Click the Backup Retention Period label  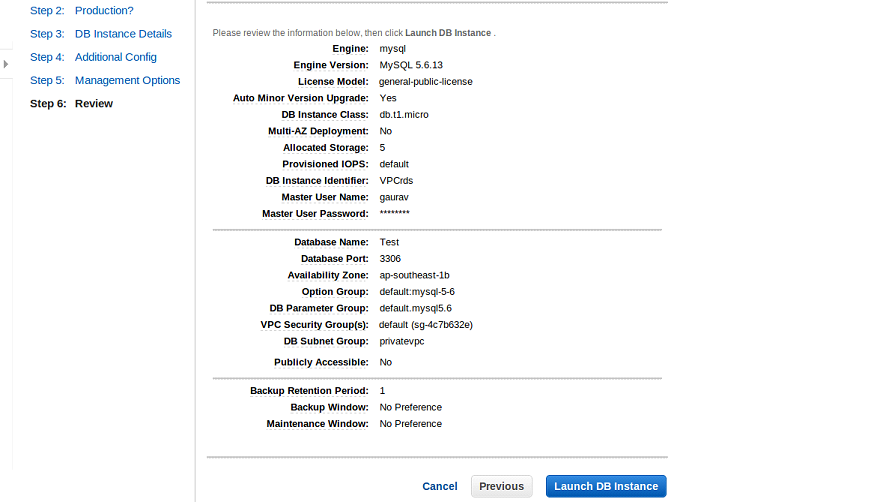click(x=309, y=391)
